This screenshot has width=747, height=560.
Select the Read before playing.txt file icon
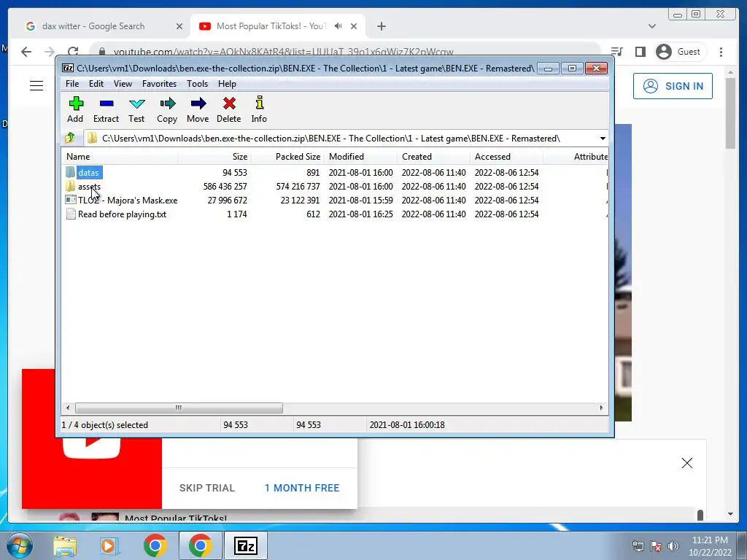point(71,214)
